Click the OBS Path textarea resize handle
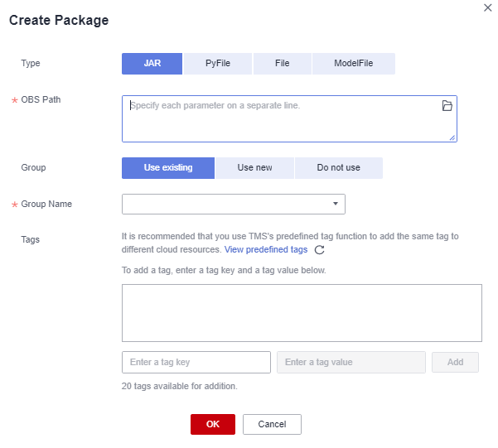This screenshot has height=448, width=498. 452,137
